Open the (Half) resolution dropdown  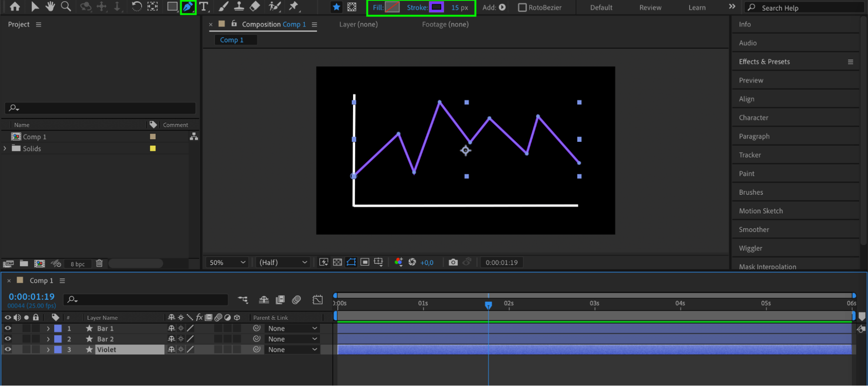pyautogui.click(x=283, y=262)
